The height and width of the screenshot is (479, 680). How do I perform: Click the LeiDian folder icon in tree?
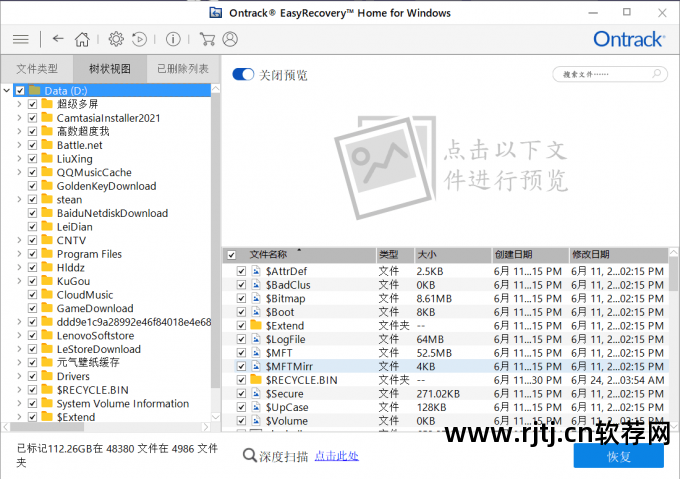(47, 226)
